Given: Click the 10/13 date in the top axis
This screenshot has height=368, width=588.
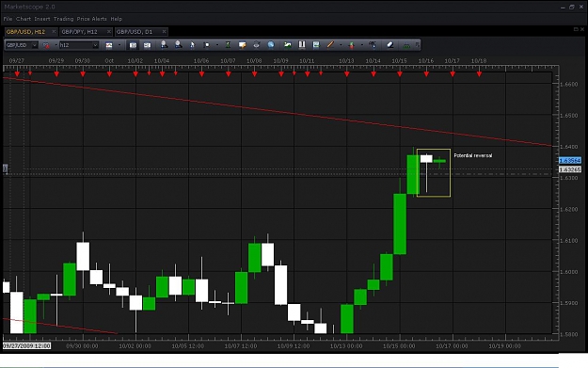Looking at the screenshot, I should pyautogui.click(x=346, y=61).
